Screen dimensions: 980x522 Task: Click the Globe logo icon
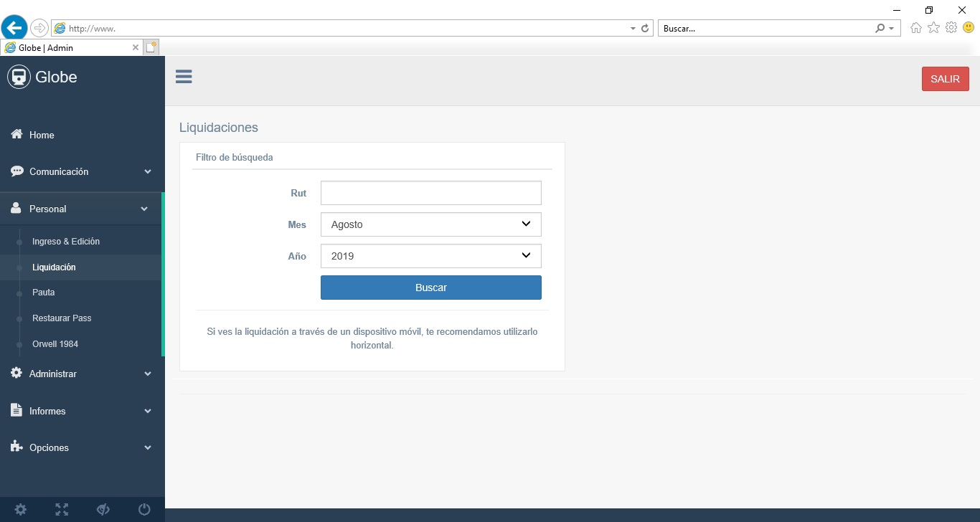[19, 77]
